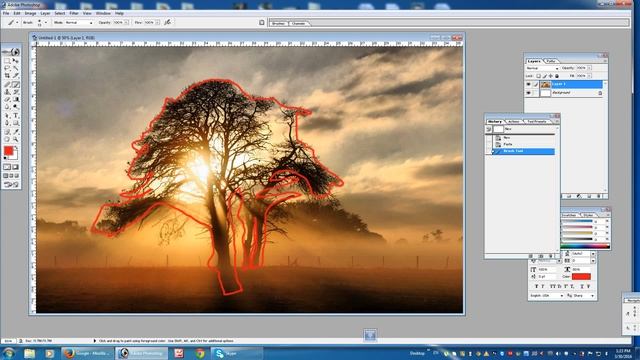Open the Image menu

click(30, 13)
